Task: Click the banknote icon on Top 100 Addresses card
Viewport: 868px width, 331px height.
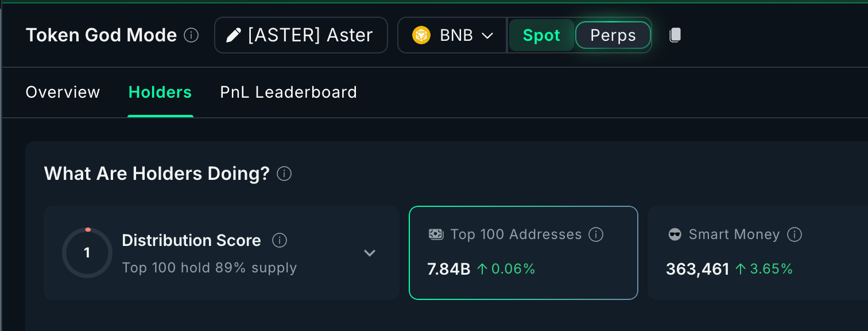Action: (x=436, y=234)
